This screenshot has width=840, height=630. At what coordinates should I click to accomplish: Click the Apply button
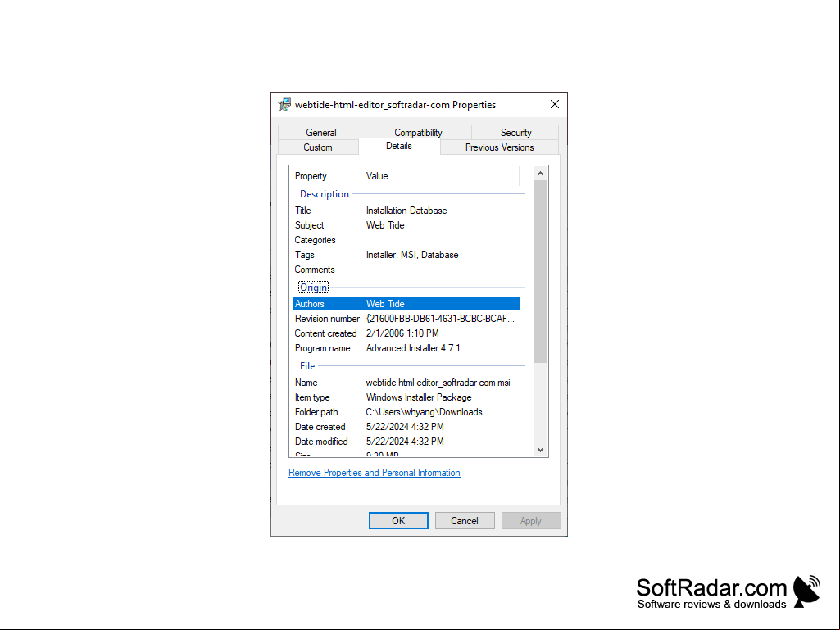[531, 521]
